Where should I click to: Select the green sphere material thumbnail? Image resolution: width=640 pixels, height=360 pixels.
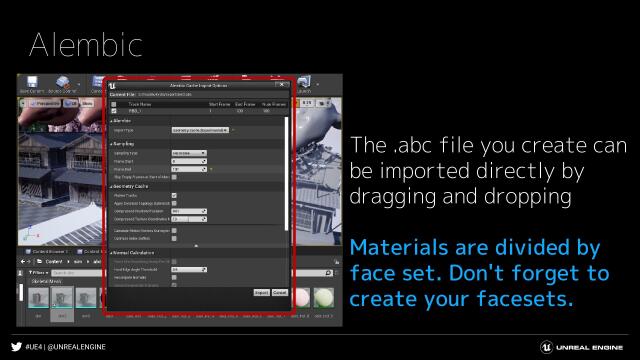pos(323,298)
